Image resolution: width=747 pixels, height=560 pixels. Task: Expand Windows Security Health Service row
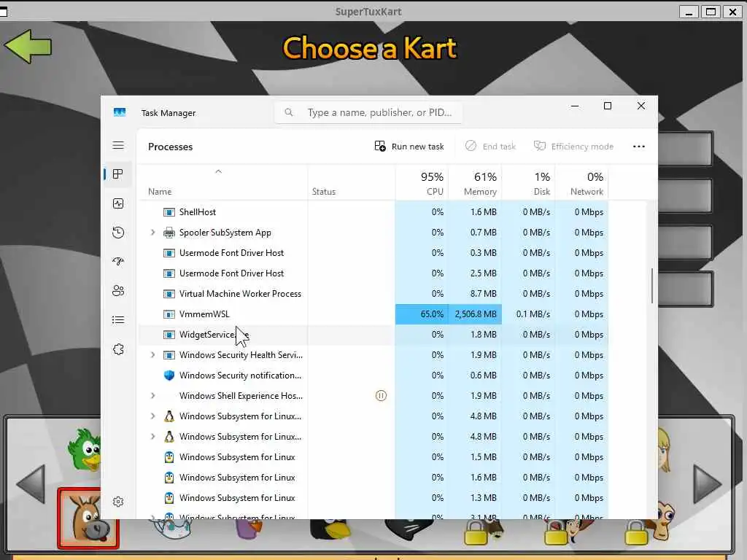tap(152, 355)
